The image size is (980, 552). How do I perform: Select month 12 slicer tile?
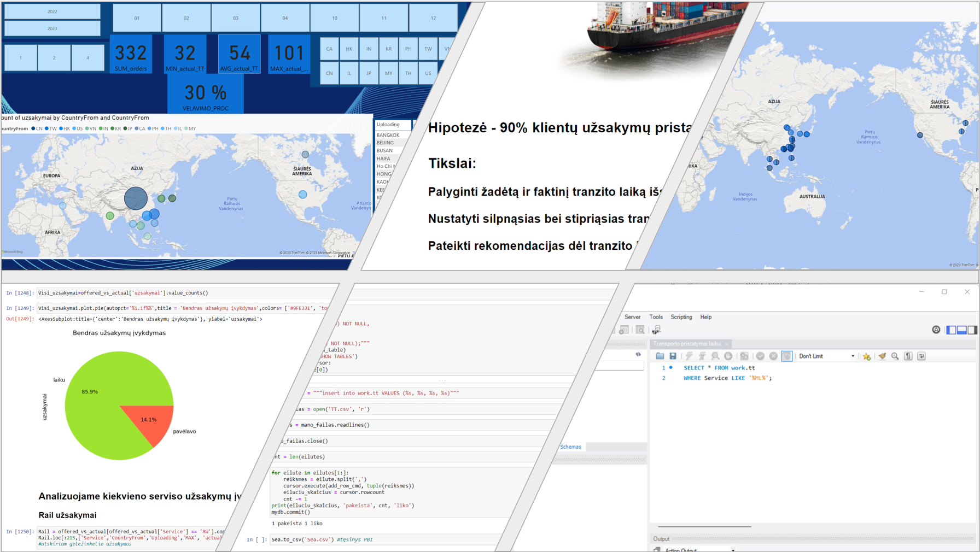pyautogui.click(x=433, y=18)
